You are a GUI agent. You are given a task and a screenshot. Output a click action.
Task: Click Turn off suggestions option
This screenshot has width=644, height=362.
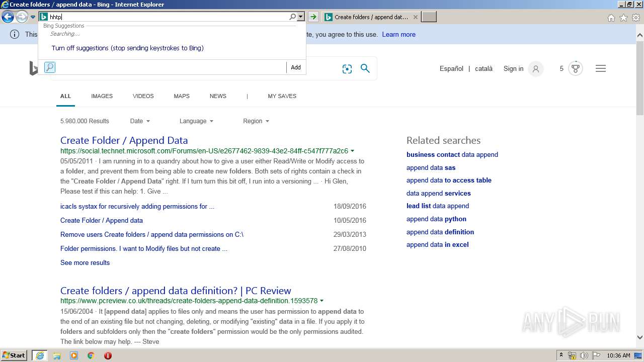click(127, 48)
